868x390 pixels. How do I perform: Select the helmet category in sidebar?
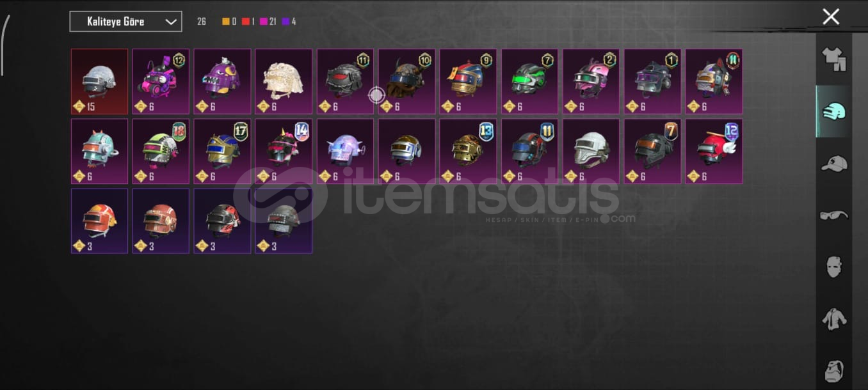tap(834, 111)
